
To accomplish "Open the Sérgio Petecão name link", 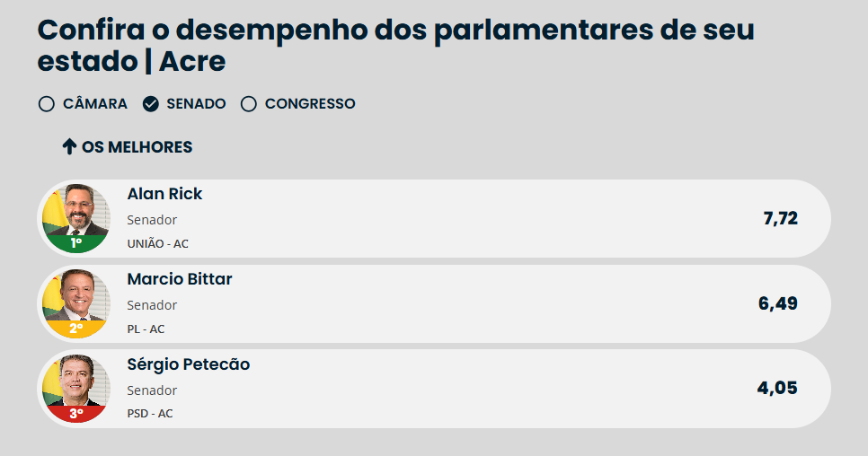I will click(x=189, y=364).
